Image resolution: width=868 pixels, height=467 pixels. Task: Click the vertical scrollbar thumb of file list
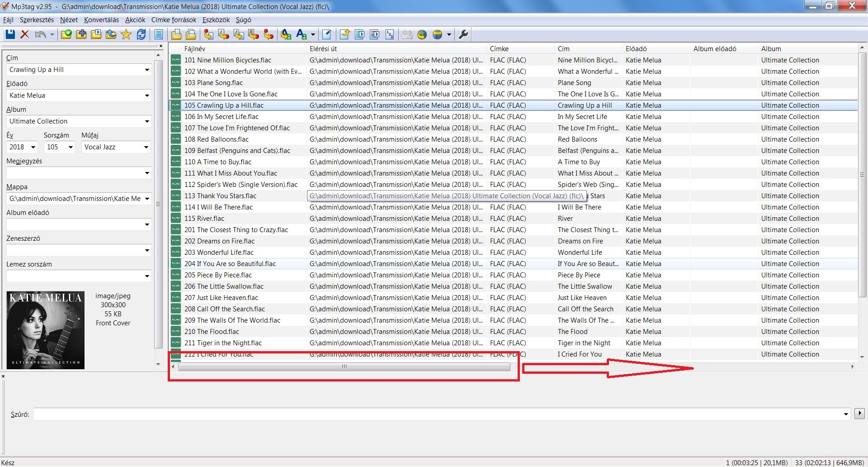[x=862, y=174]
